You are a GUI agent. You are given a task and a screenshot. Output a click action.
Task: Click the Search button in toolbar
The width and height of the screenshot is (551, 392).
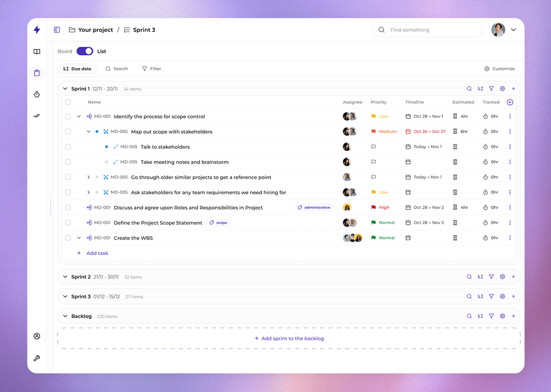pos(117,69)
